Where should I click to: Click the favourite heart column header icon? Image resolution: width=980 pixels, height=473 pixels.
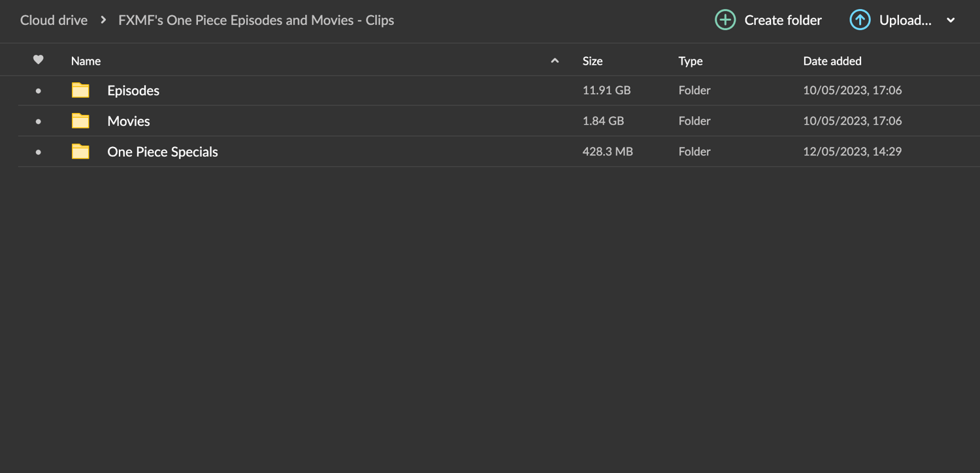click(39, 60)
